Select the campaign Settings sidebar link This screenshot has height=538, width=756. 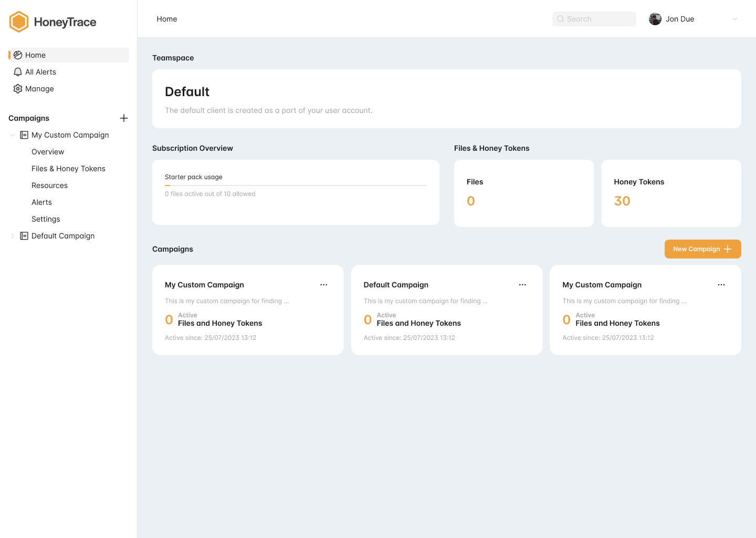46,219
